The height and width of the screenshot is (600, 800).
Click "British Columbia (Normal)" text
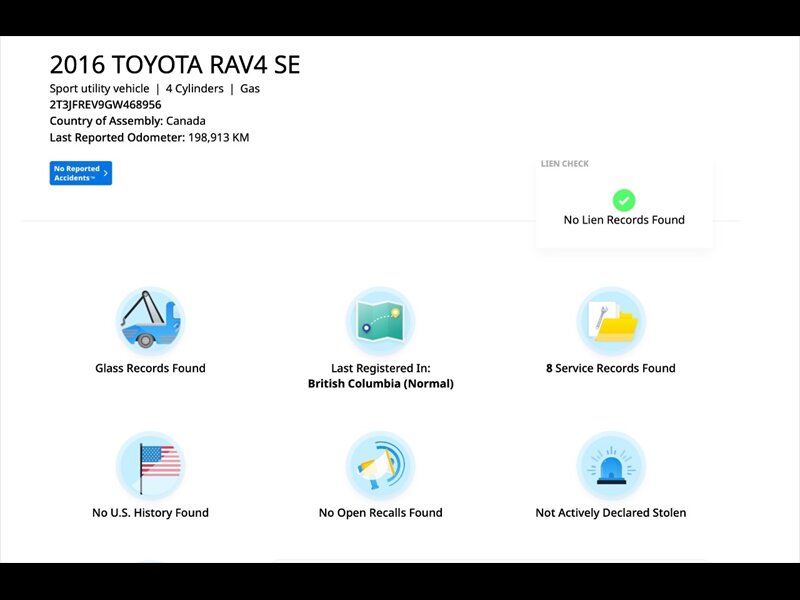381,384
